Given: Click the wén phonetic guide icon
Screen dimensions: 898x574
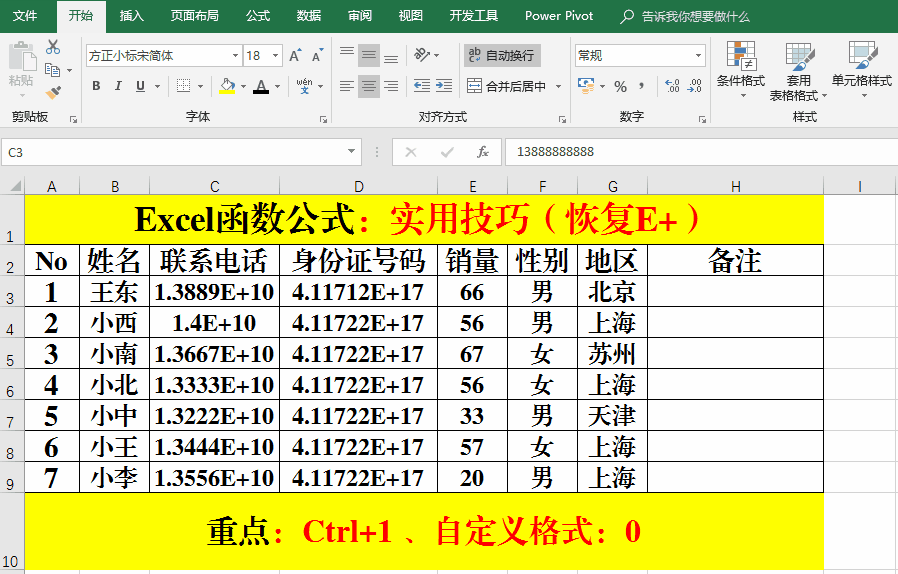Looking at the screenshot, I should (304, 86).
